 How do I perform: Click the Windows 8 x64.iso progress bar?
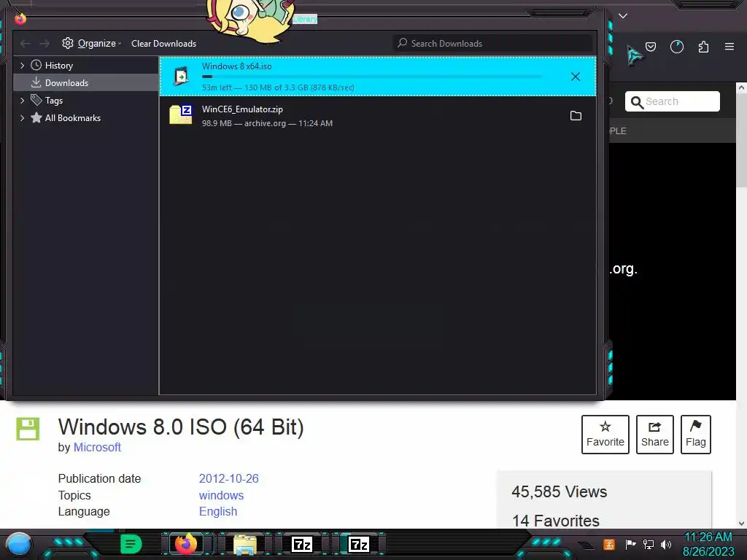click(371, 77)
